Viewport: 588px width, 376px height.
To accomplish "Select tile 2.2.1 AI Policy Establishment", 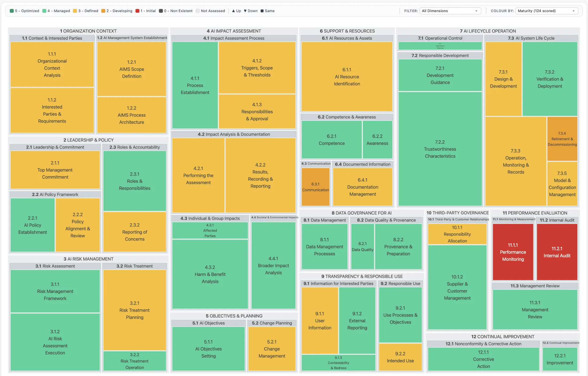I will [x=33, y=225].
